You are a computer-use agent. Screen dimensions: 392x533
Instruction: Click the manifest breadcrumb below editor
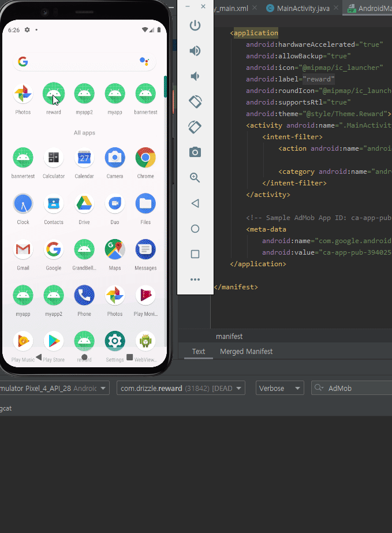[x=229, y=337]
